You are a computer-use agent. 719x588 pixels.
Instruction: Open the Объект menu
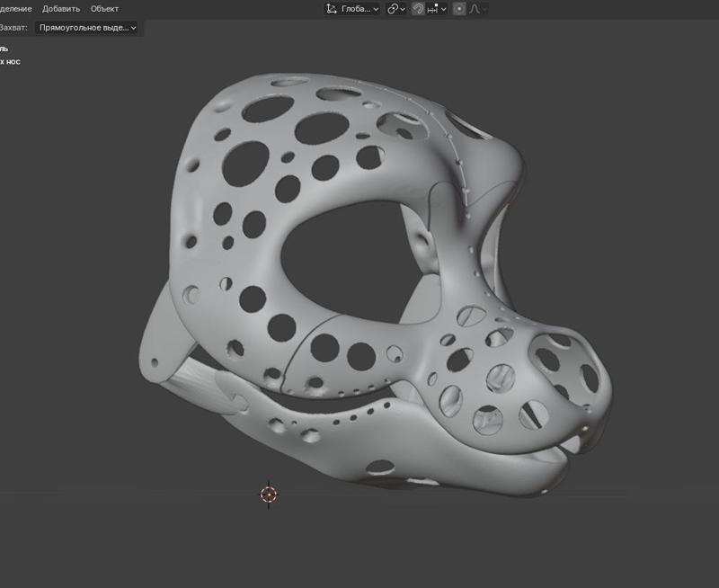click(104, 8)
